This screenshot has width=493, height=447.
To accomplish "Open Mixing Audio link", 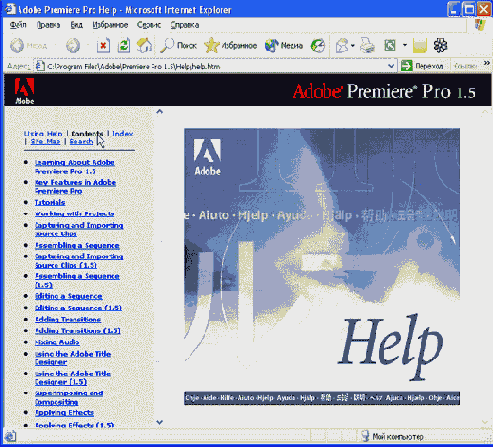I will [57, 342].
